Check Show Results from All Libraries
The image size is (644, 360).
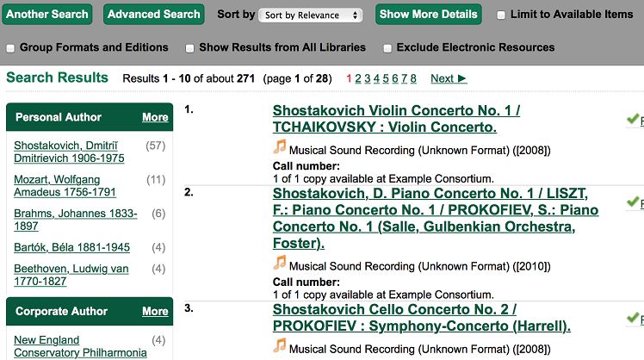189,48
